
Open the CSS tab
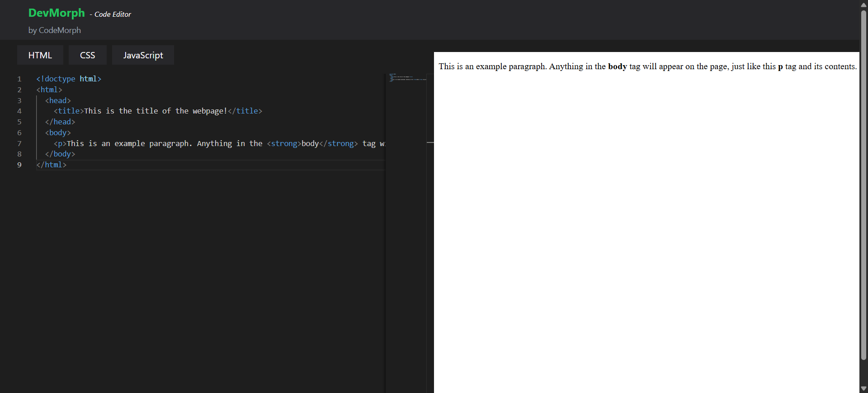[x=88, y=55]
